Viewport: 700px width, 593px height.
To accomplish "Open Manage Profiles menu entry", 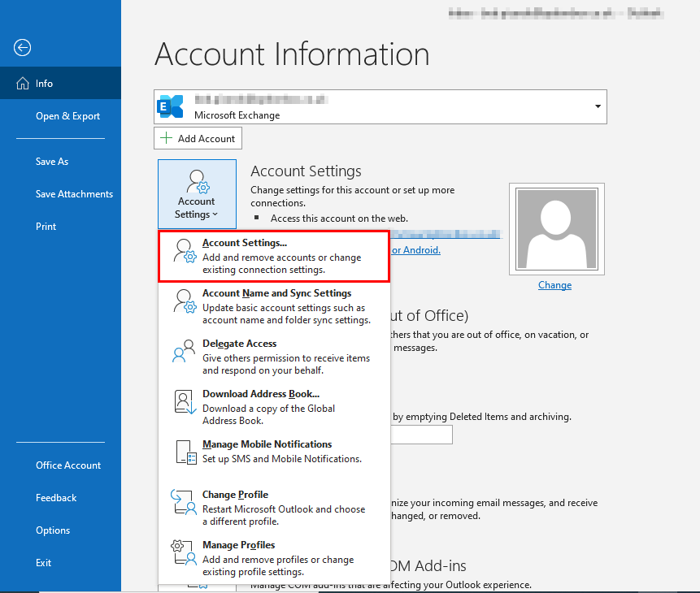I will [x=274, y=558].
